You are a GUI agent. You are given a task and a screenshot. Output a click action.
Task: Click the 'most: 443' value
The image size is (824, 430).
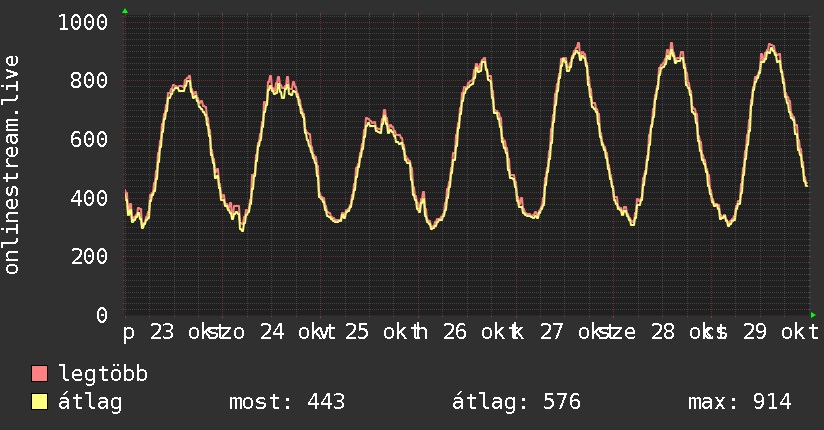click(287, 402)
